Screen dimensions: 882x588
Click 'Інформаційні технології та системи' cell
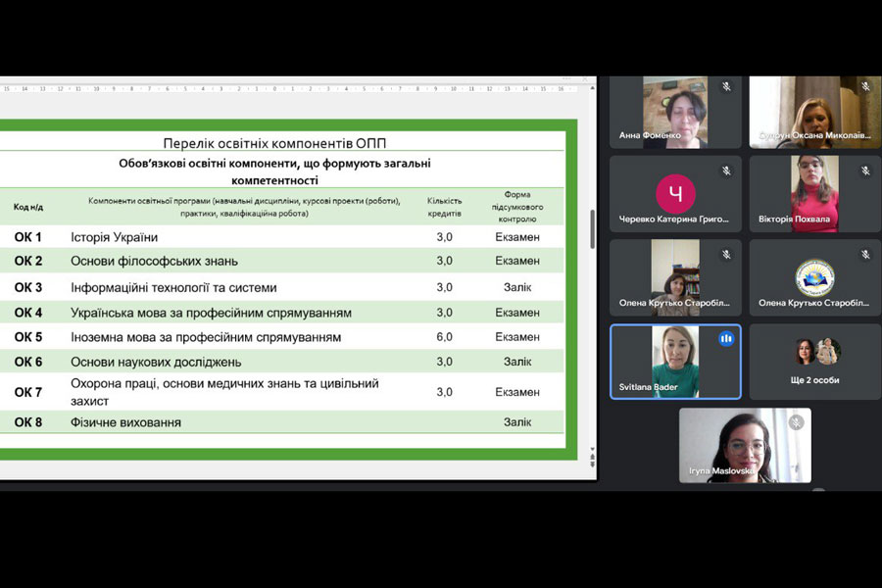click(173, 287)
